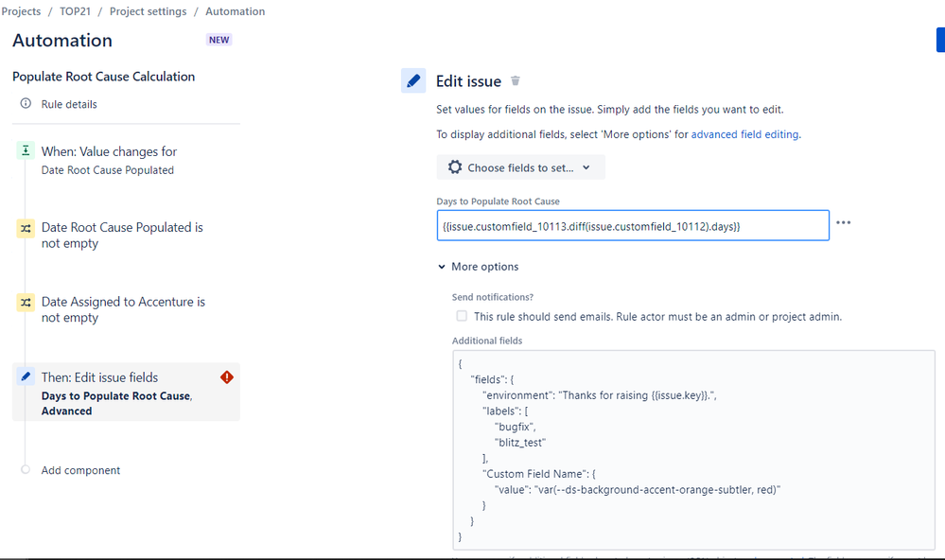Viewport: 945px width, 560px height.
Task: Click the red error warning icon
Action: click(227, 377)
